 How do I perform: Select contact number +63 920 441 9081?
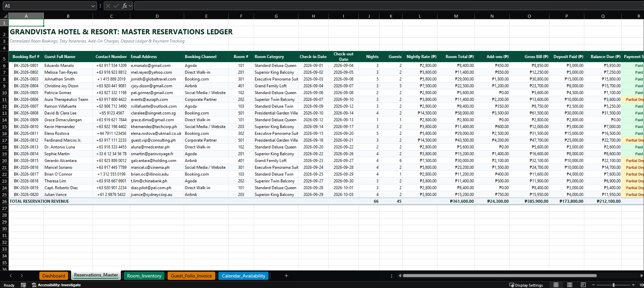[x=111, y=86]
